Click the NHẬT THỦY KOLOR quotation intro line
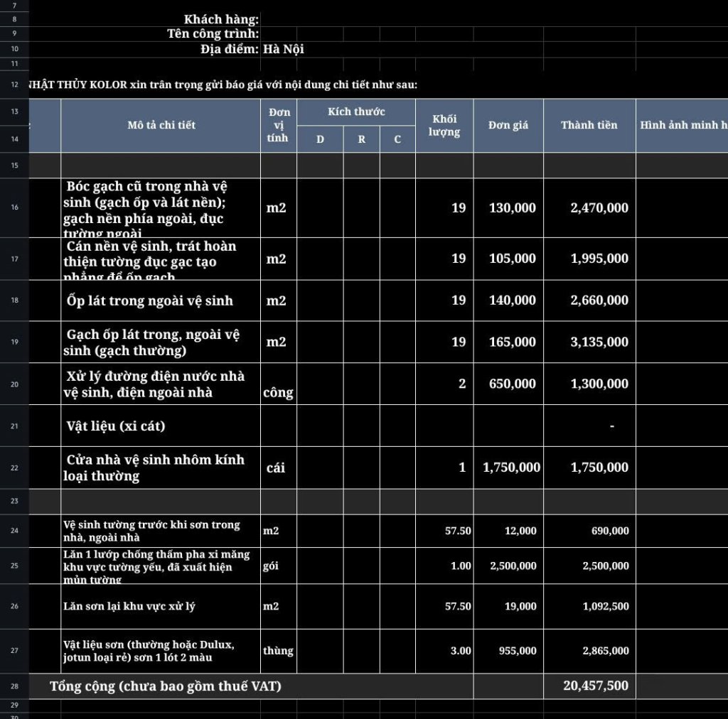The height and width of the screenshot is (719, 728). (x=223, y=85)
